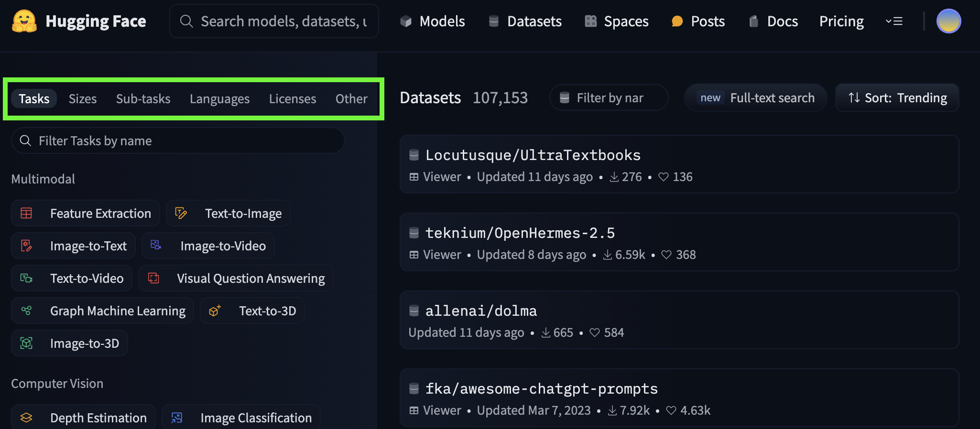Click the Feature Extraction table icon
Screen dimensions: 980x429
26,213
